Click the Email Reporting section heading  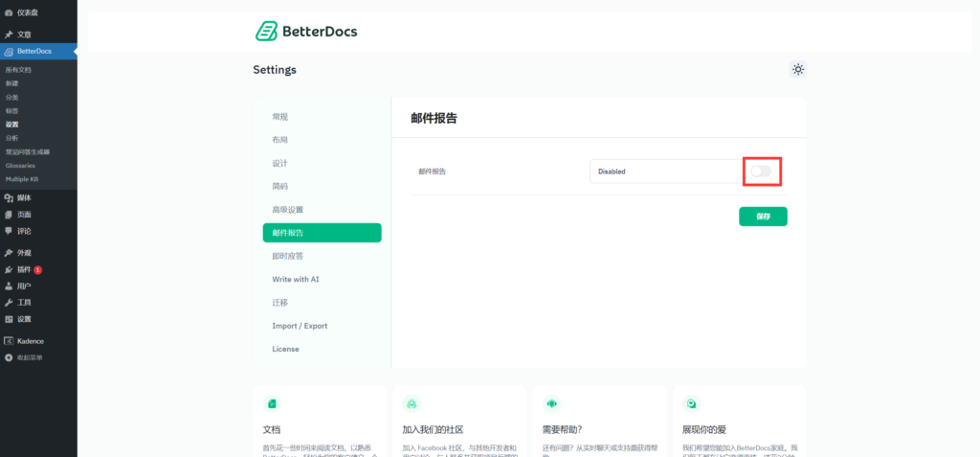(x=434, y=118)
